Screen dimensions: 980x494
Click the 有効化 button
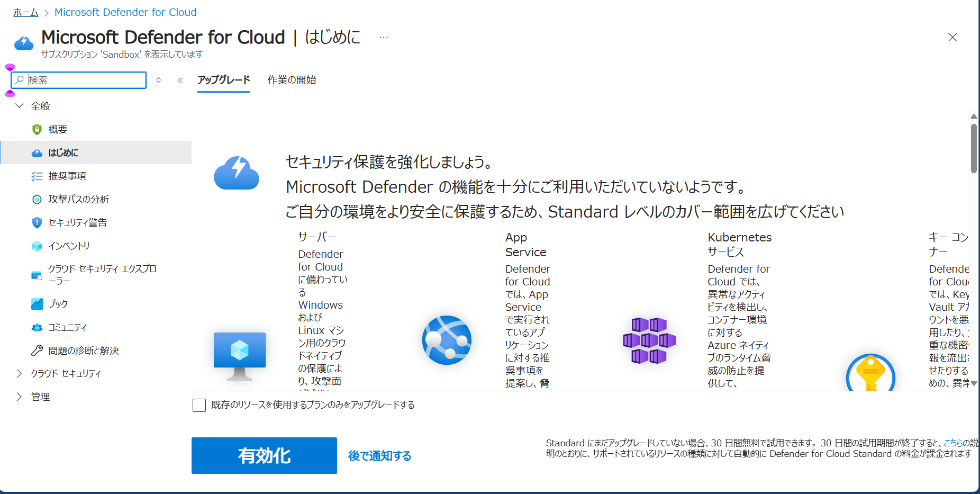click(264, 455)
